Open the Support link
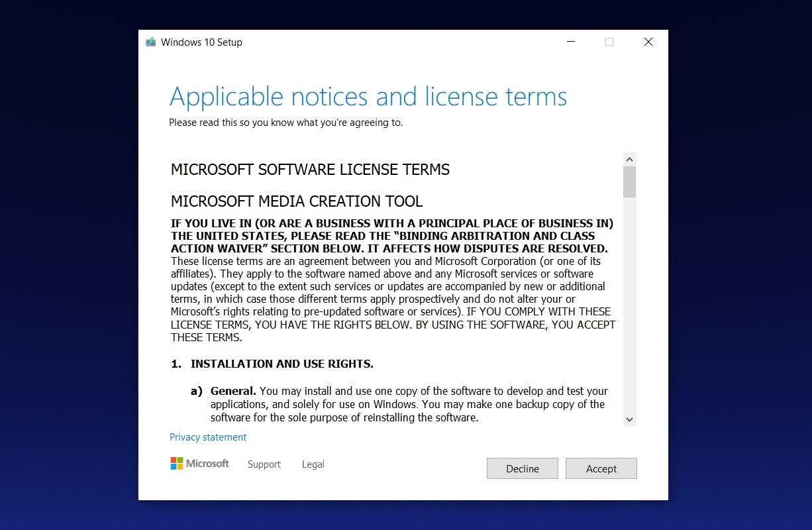The width and height of the screenshot is (812, 530). click(x=264, y=464)
